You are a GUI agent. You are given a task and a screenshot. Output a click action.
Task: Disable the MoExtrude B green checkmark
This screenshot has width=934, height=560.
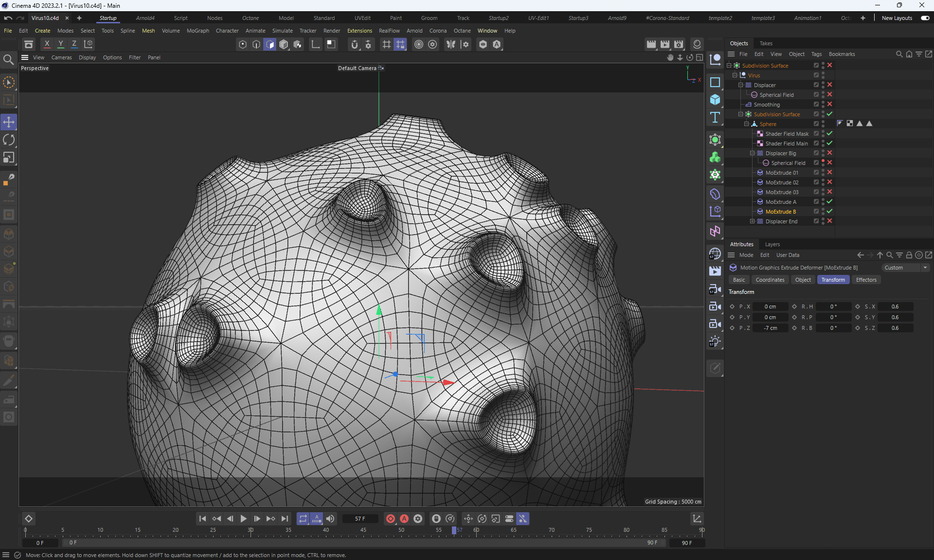(x=829, y=211)
